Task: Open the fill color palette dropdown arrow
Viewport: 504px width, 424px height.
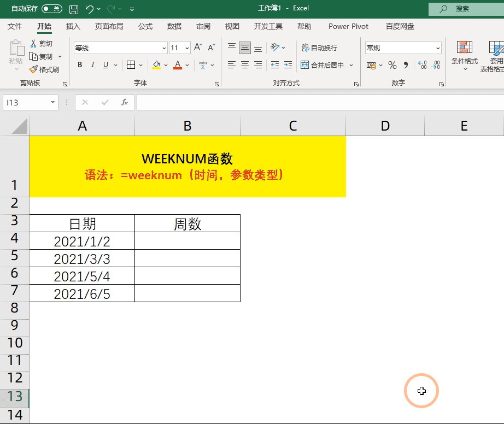Action: pyautogui.click(x=166, y=65)
